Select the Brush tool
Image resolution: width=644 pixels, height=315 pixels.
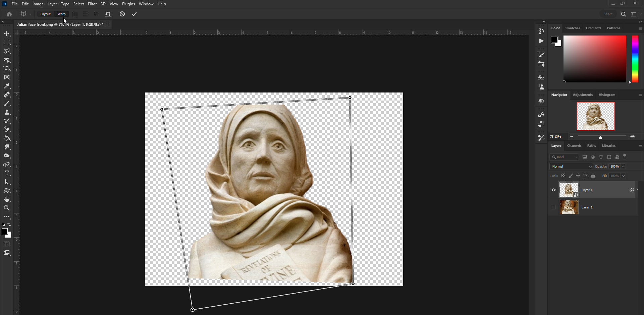(7, 104)
